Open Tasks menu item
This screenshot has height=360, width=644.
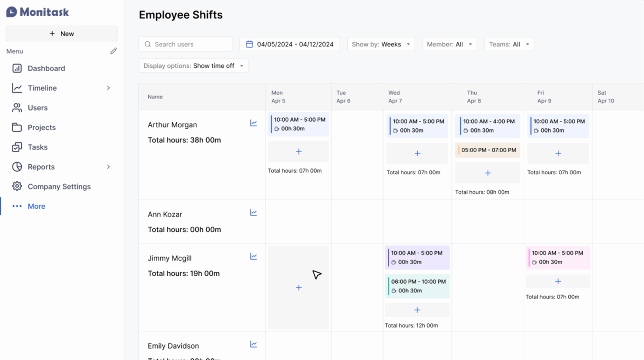[x=38, y=147]
